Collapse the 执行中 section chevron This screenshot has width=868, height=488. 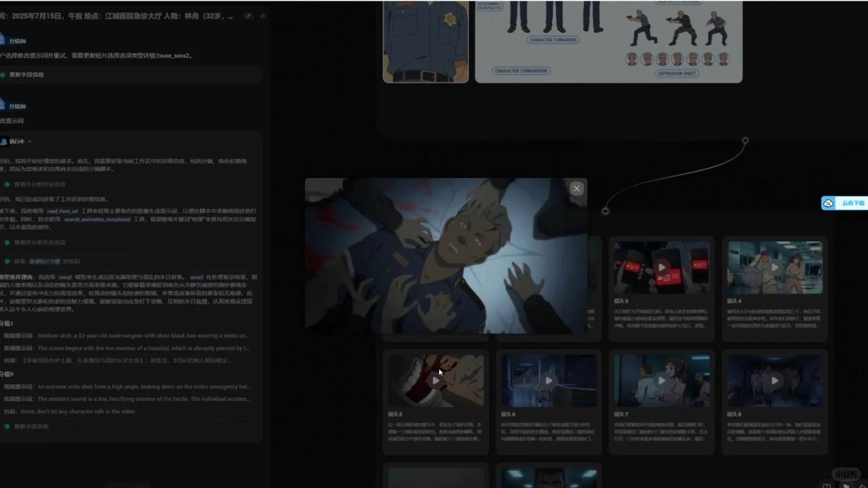[30, 142]
